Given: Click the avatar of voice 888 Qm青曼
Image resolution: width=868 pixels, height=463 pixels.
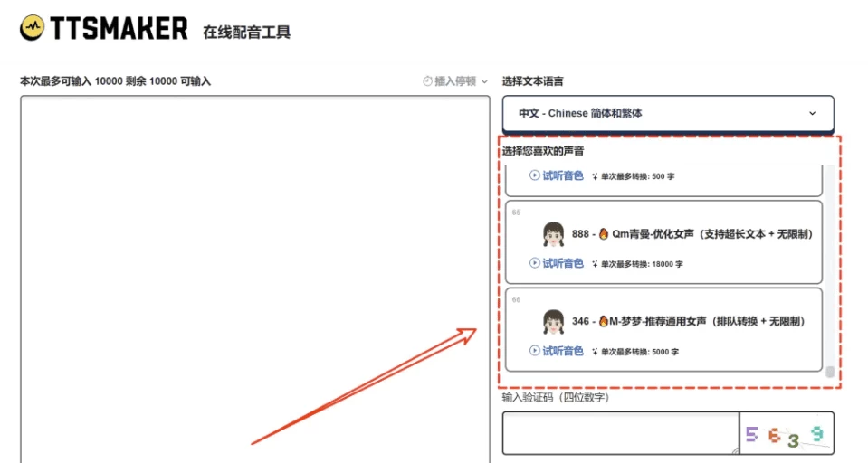Looking at the screenshot, I should 553,234.
